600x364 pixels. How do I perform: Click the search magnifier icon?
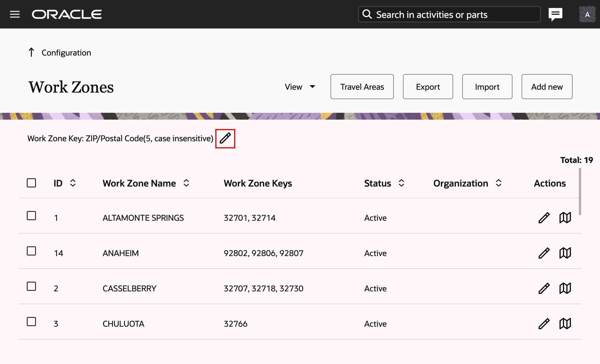point(367,14)
